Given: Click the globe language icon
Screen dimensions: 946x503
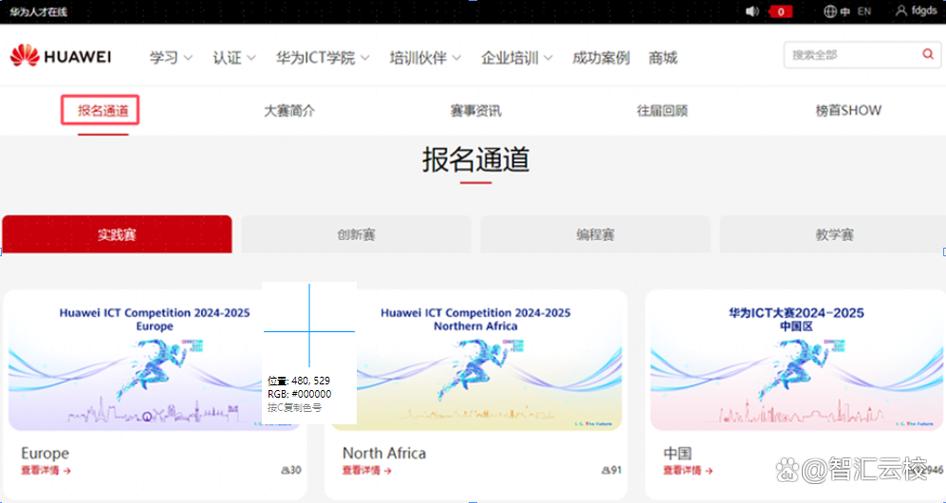Looking at the screenshot, I should point(830,11).
